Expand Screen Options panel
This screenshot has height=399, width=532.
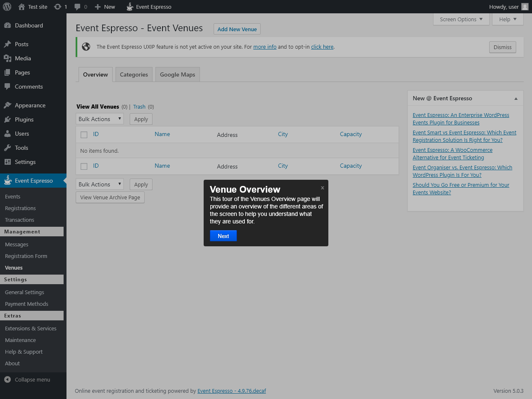[461, 19]
